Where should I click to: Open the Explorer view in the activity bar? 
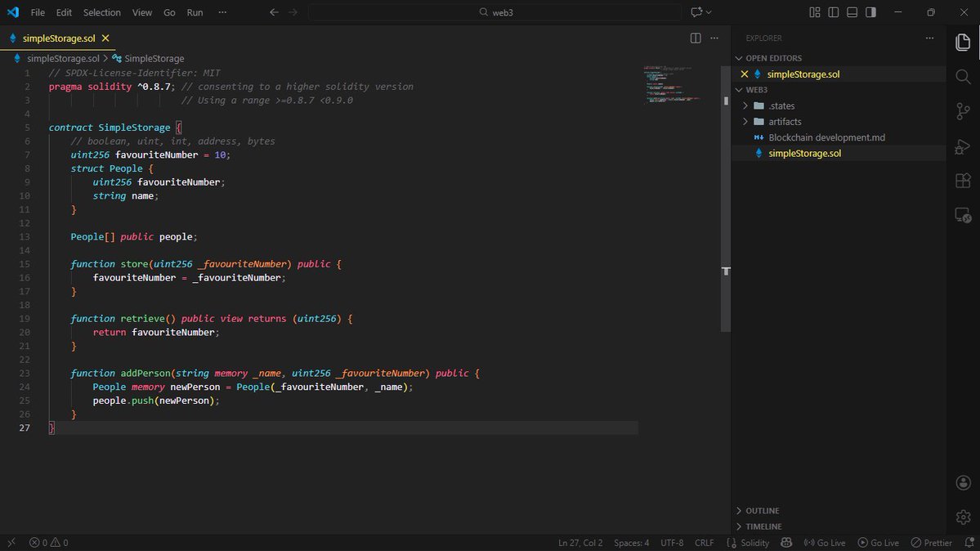pyautogui.click(x=963, y=43)
